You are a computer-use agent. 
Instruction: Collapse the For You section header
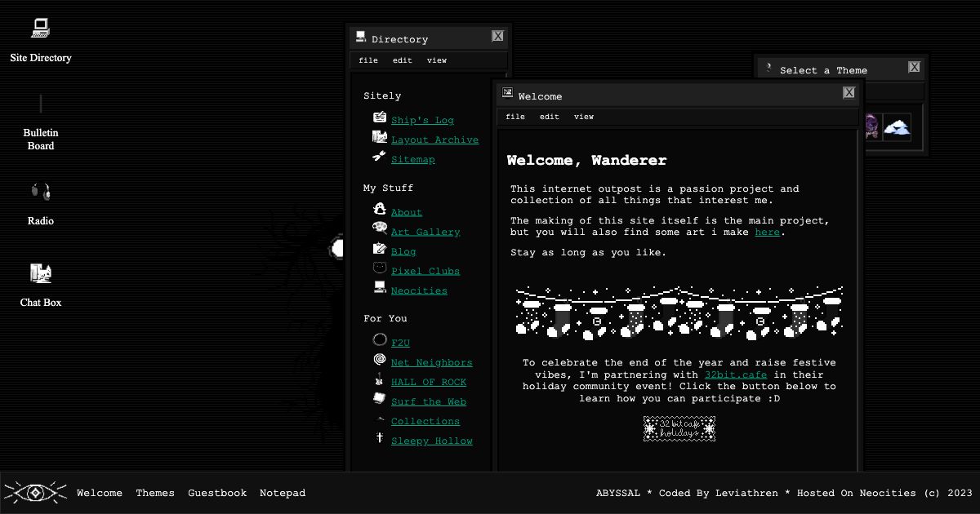384,318
